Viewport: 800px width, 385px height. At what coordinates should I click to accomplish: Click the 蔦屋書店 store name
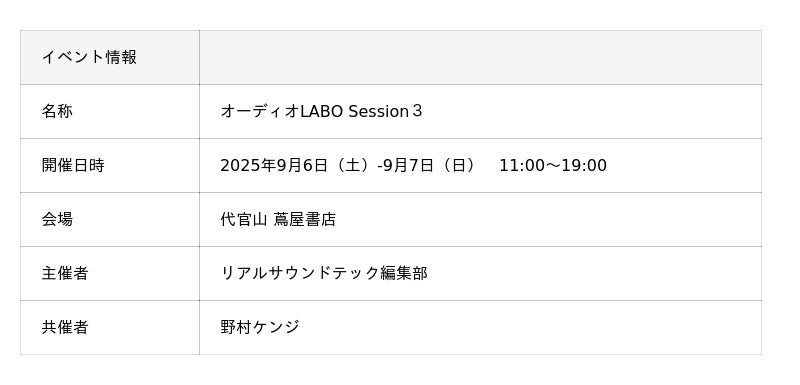tap(305, 219)
